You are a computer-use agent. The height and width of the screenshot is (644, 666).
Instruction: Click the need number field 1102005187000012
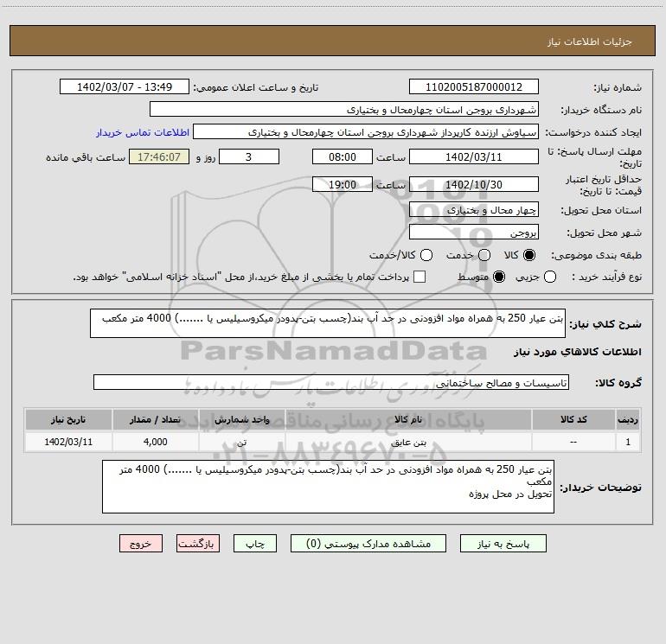(474, 86)
